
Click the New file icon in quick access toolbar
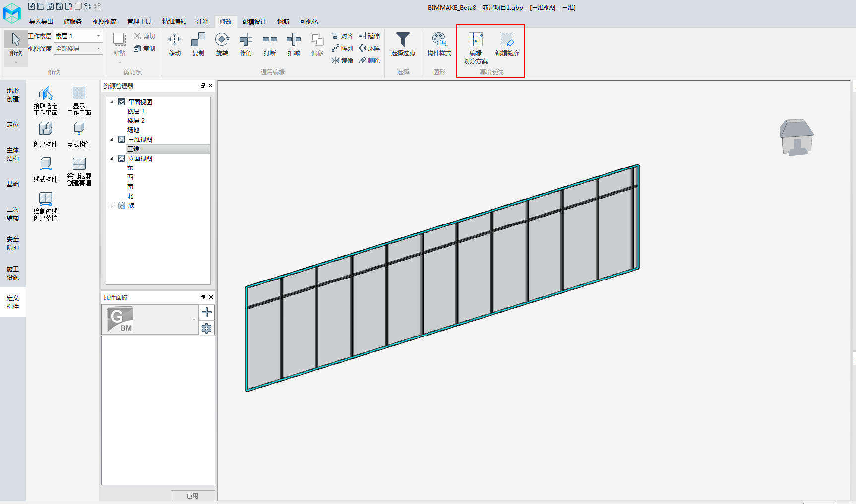(32, 6)
